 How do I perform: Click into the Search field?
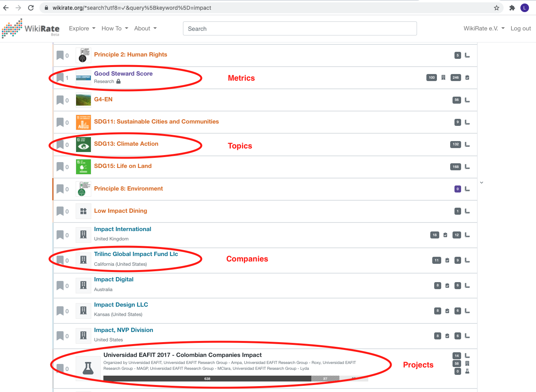300,28
